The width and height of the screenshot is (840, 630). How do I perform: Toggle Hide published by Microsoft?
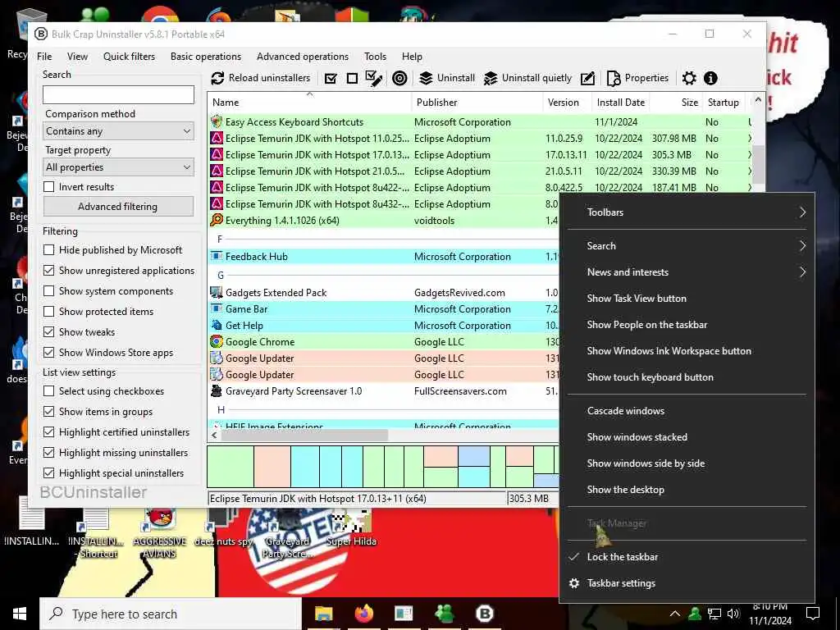48,249
